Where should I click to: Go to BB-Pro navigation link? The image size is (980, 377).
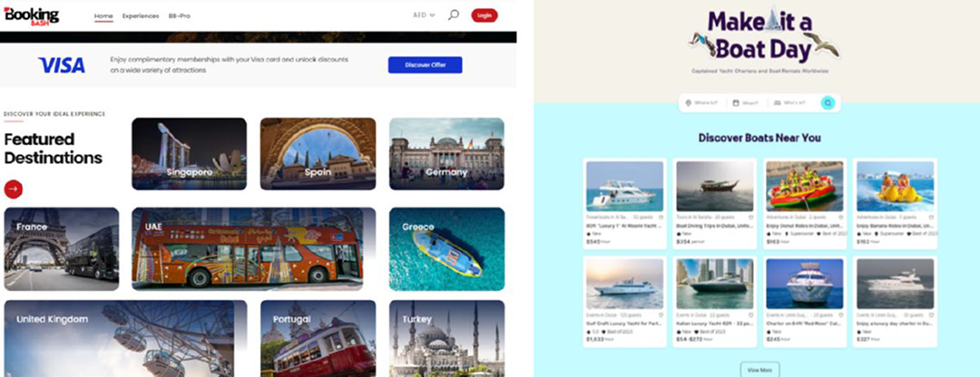181,15
